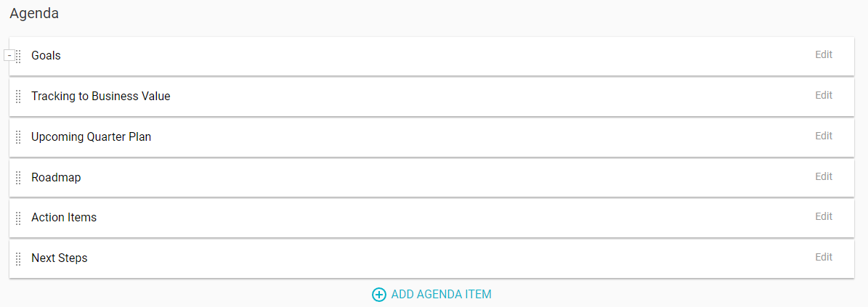This screenshot has width=868, height=307.
Task: Edit the Goals agenda item
Action: point(823,54)
